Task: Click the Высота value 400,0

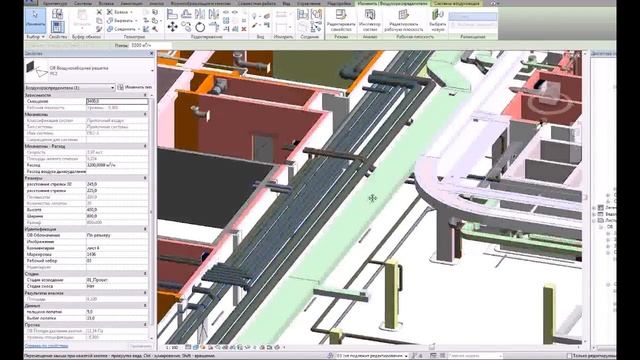Action: pos(117,210)
